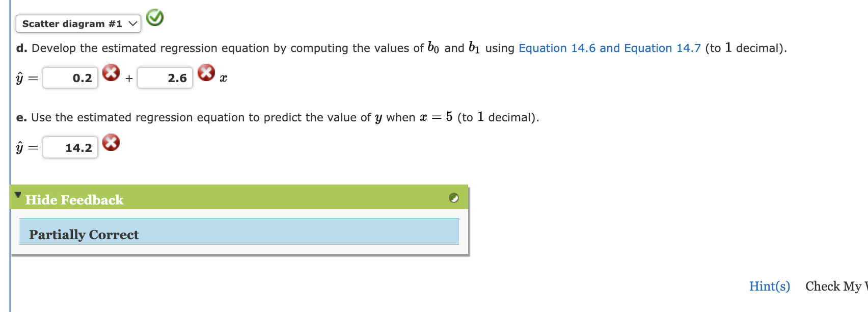Collapse the feedback section using the disclosure triangle
The image size is (868, 312).
point(17,194)
